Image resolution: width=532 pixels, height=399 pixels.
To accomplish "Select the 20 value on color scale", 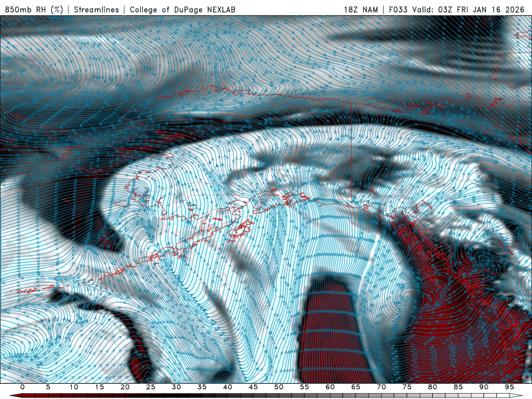I will pos(125,387).
